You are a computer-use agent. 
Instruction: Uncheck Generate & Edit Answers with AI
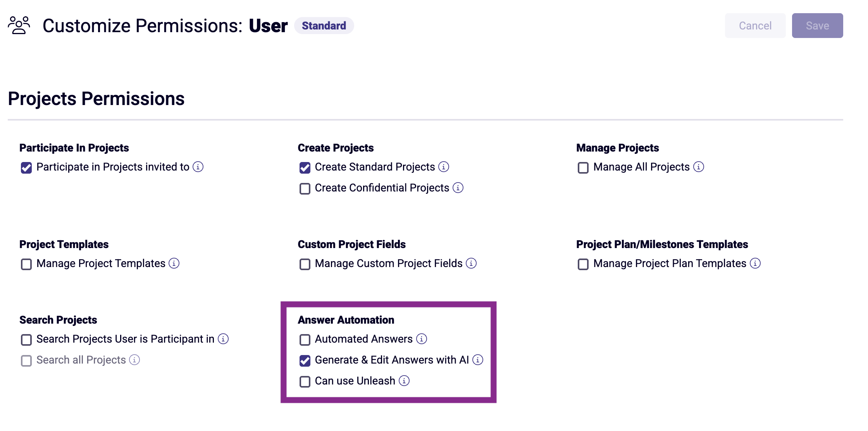tap(305, 361)
